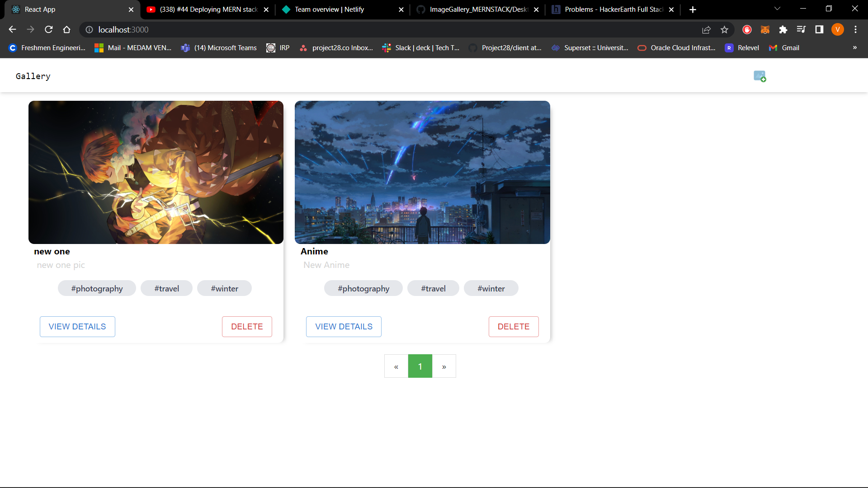Open Oracle Cloud Infrastructure bookmark

pos(676,47)
